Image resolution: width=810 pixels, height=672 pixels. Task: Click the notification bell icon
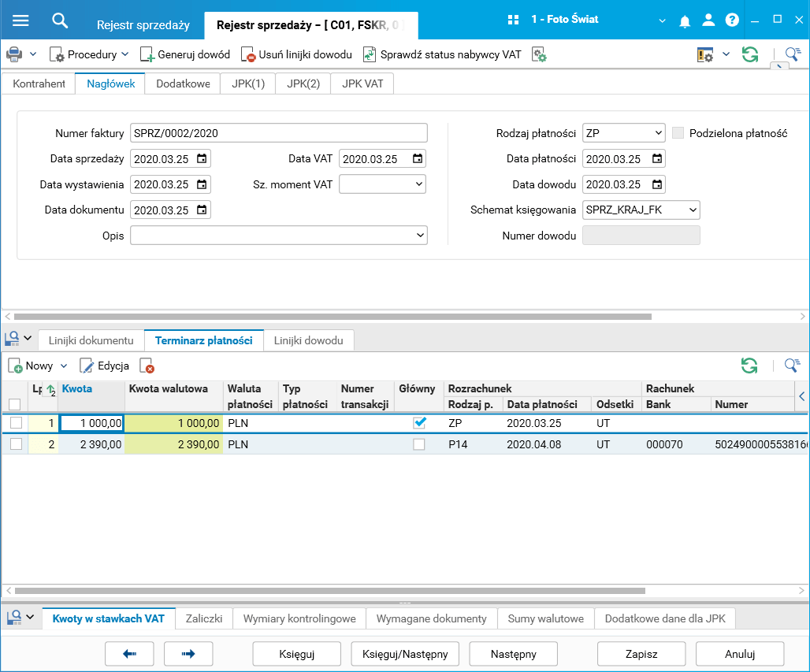(x=686, y=20)
